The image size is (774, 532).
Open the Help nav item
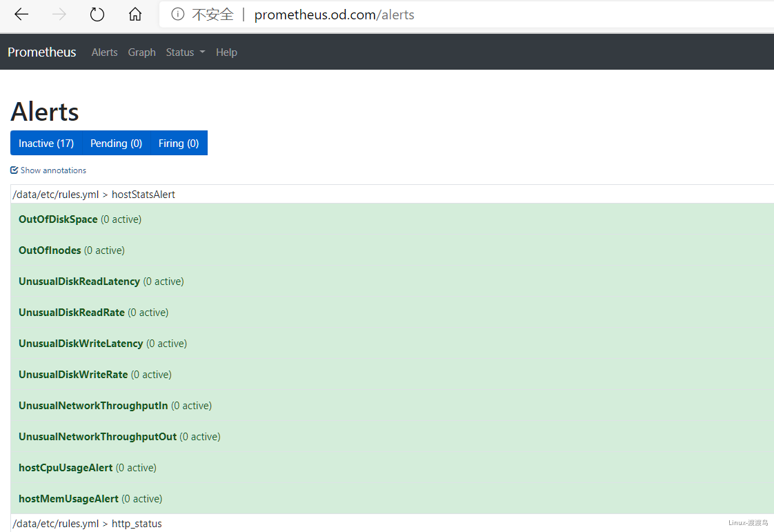(x=226, y=52)
